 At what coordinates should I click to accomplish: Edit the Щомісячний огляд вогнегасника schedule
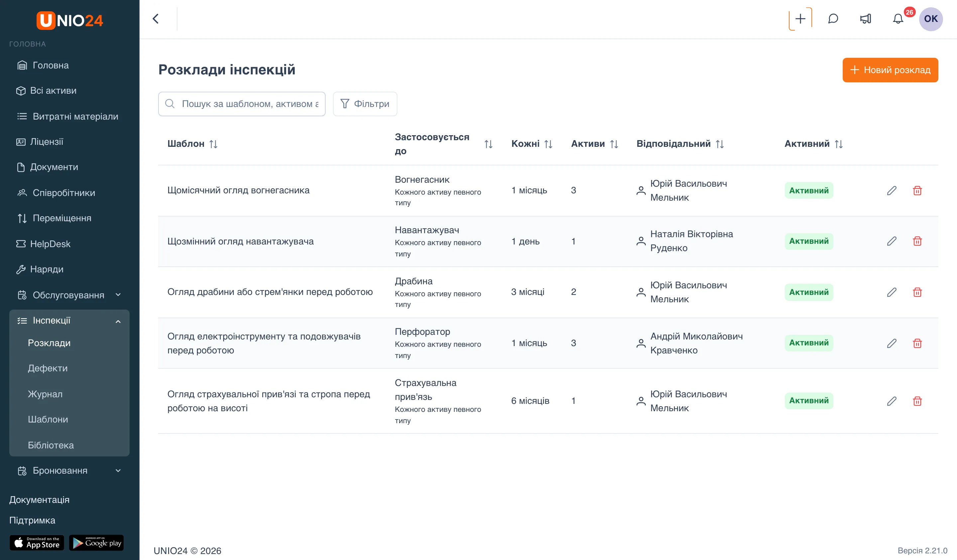(892, 191)
